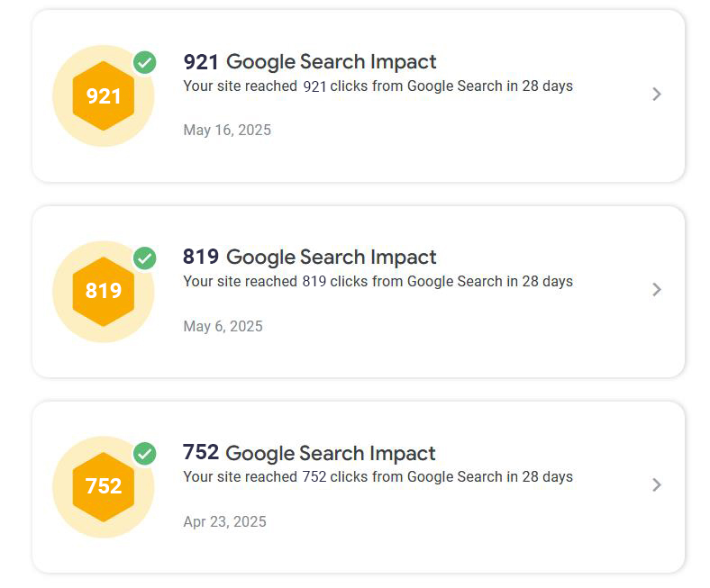
Task: Select the Apr 23, 2025 date text
Action: [x=224, y=521]
